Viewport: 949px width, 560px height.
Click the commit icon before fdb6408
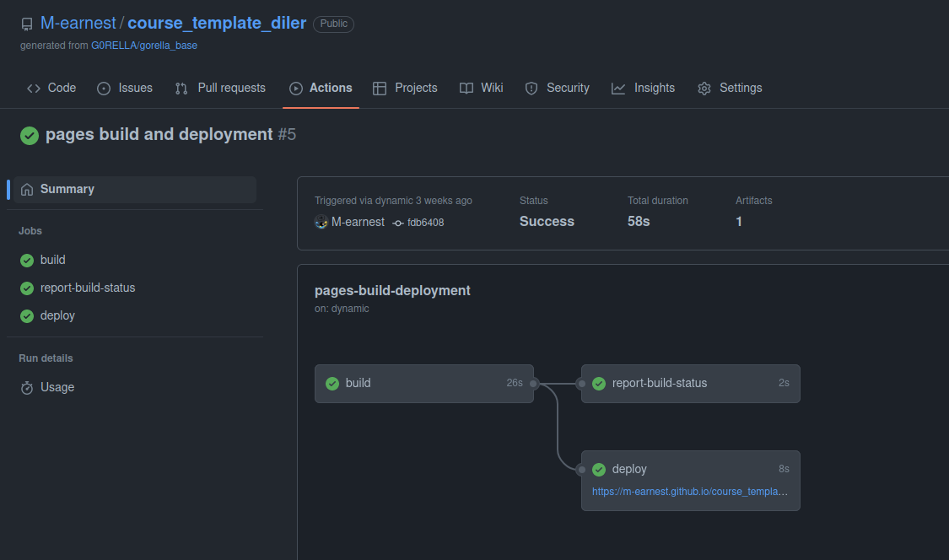click(397, 223)
